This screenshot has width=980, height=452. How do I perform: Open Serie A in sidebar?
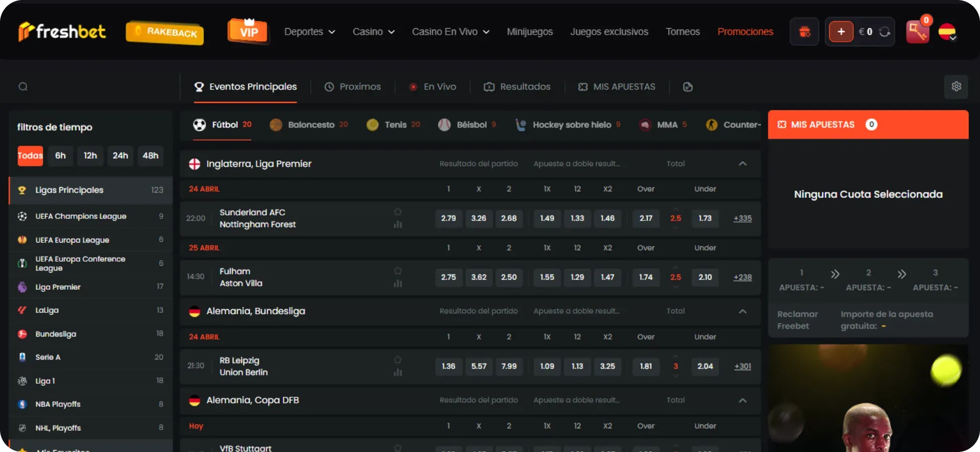[x=91, y=357]
